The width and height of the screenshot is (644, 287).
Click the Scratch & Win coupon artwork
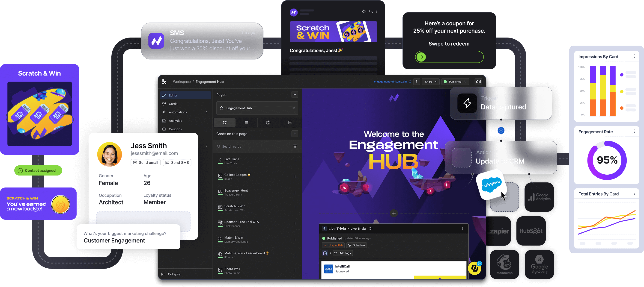39,114
